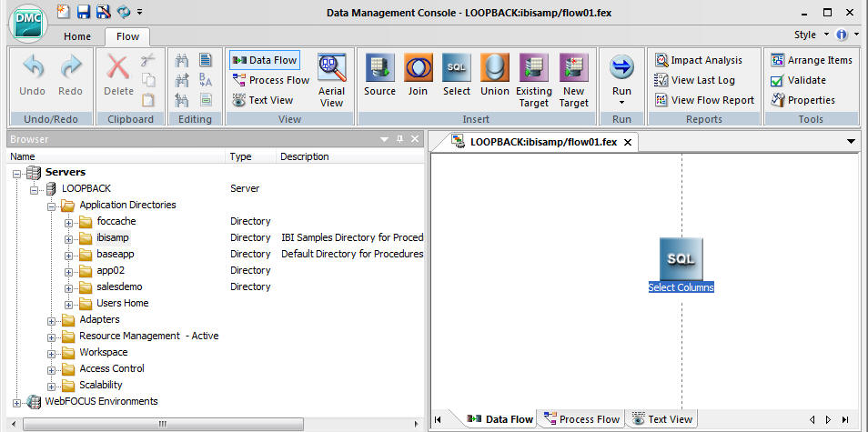Insert a New Target
The image size is (868, 432).
coord(573,80)
